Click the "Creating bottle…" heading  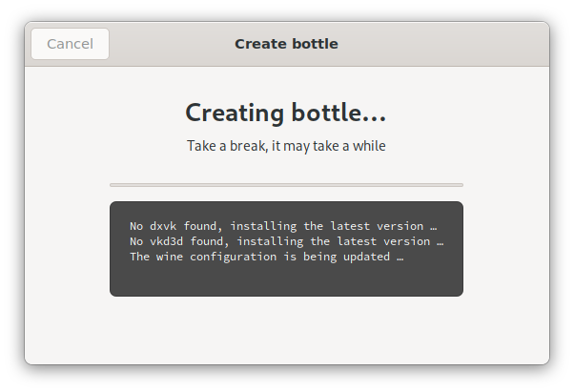pyautogui.click(x=286, y=113)
